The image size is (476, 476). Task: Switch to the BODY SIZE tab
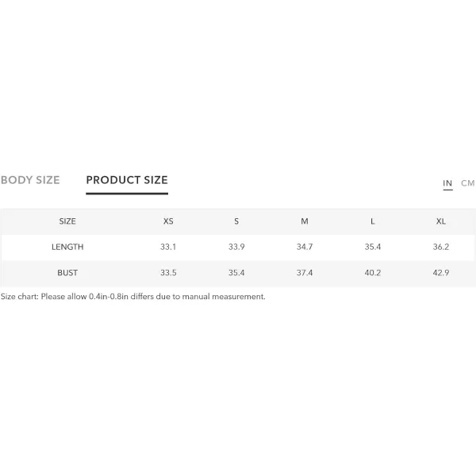coord(30,180)
